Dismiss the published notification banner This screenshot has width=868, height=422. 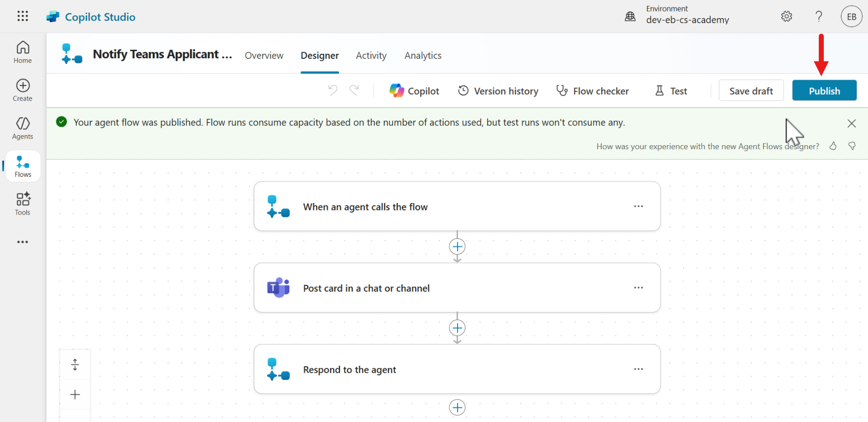point(851,124)
